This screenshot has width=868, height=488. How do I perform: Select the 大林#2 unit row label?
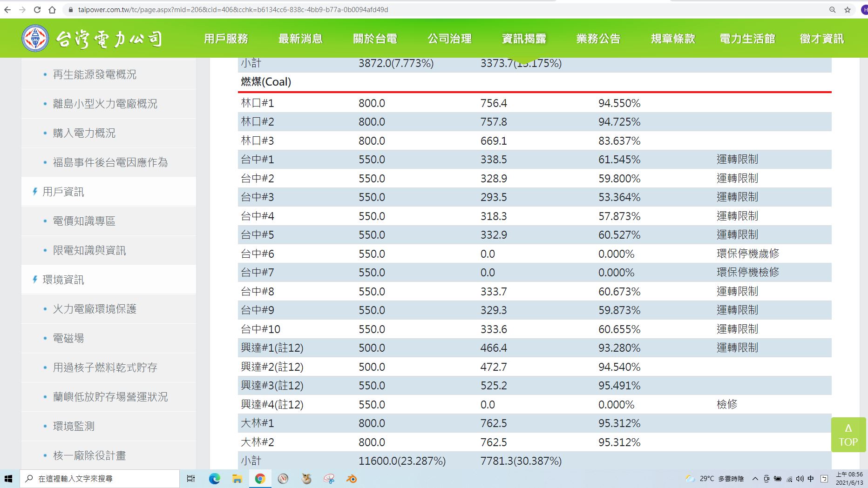258,442
